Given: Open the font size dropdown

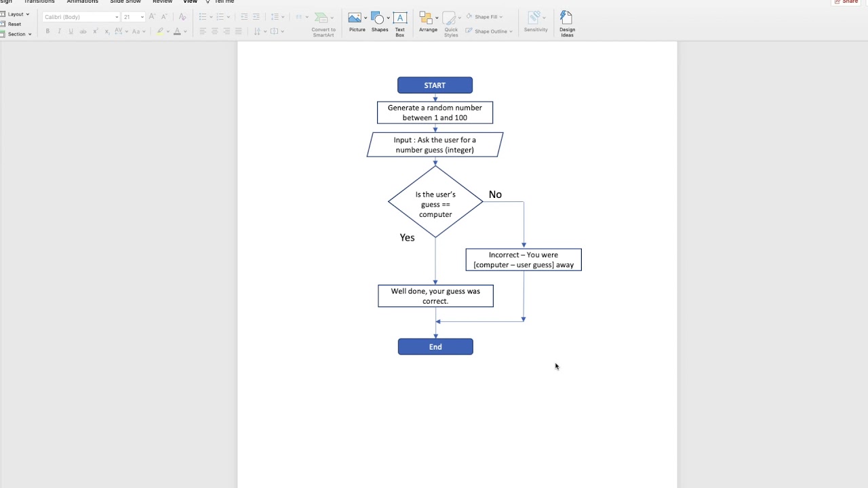Looking at the screenshot, I should point(142,17).
